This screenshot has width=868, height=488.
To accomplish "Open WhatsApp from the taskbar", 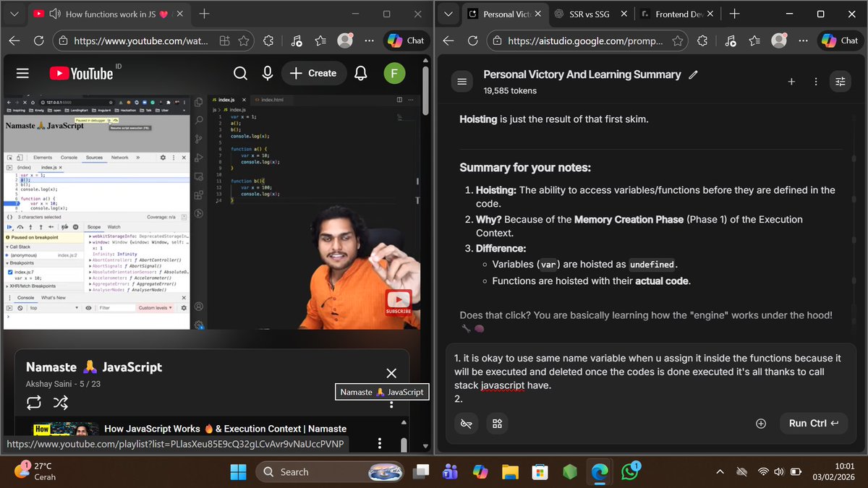I will click(x=630, y=472).
